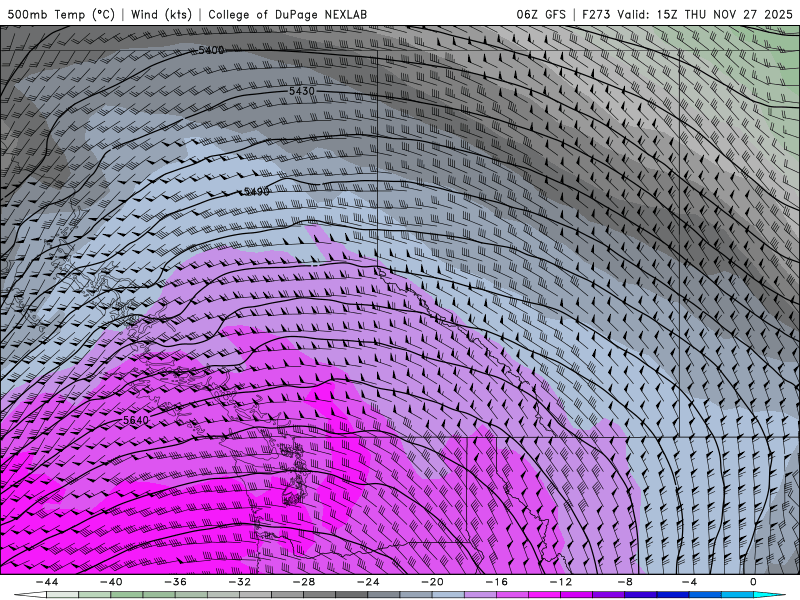
Task: Pick the light lavender swatch left of -16
Action: pyautogui.click(x=481, y=595)
